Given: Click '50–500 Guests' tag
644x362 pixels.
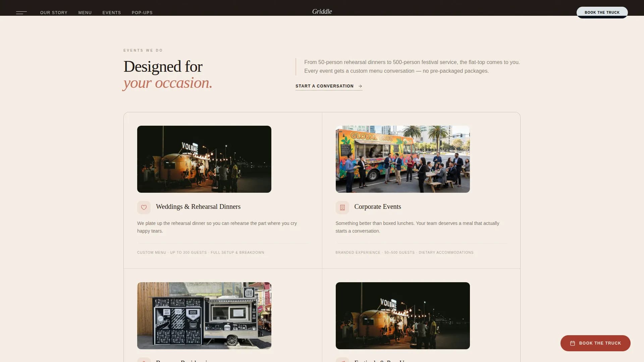Looking at the screenshot, I should [x=399, y=253].
